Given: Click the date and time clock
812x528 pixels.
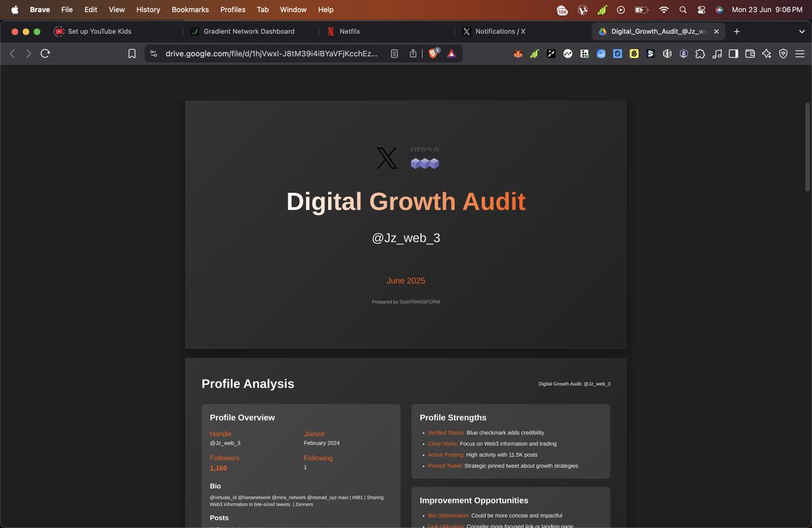Looking at the screenshot, I should pos(767,9).
